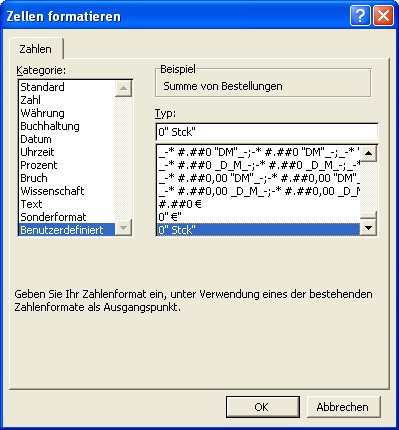Switch to the Zahlen tab
The width and height of the screenshot is (399, 430).
coord(36,49)
